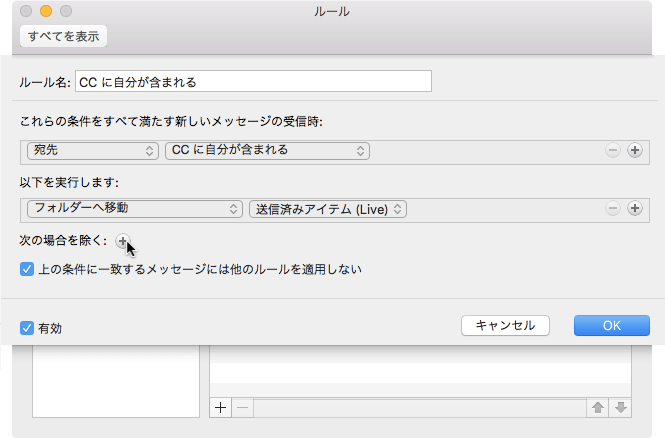Minimize the ルール window with yellow button
This screenshot has height=438, width=665.
45,11
